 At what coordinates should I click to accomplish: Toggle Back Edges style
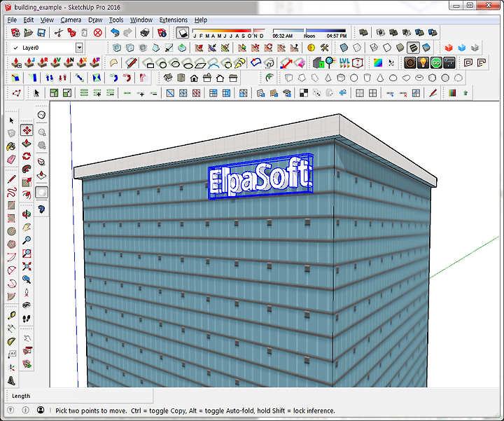click(357, 48)
